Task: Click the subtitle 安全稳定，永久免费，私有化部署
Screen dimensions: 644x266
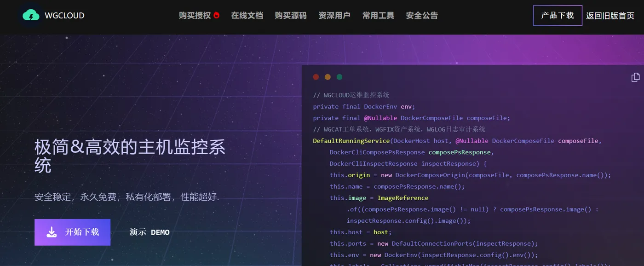Action: pyautogui.click(x=126, y=197)
